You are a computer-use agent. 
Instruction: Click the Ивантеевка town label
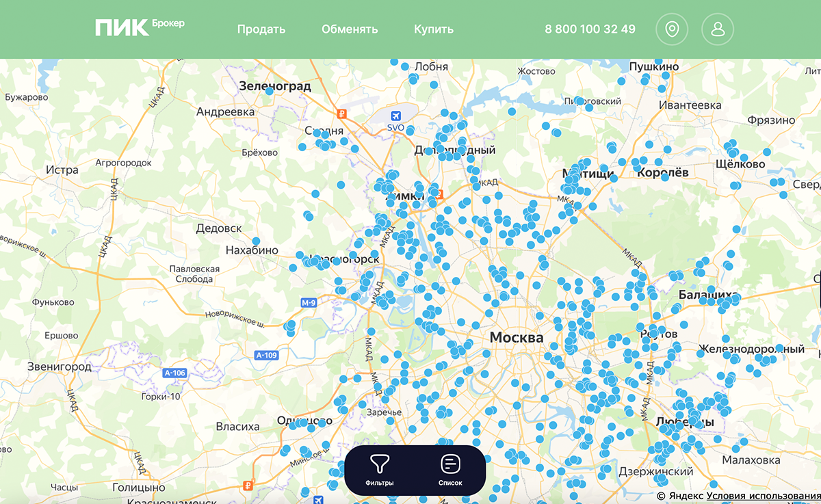coord(690,105)
